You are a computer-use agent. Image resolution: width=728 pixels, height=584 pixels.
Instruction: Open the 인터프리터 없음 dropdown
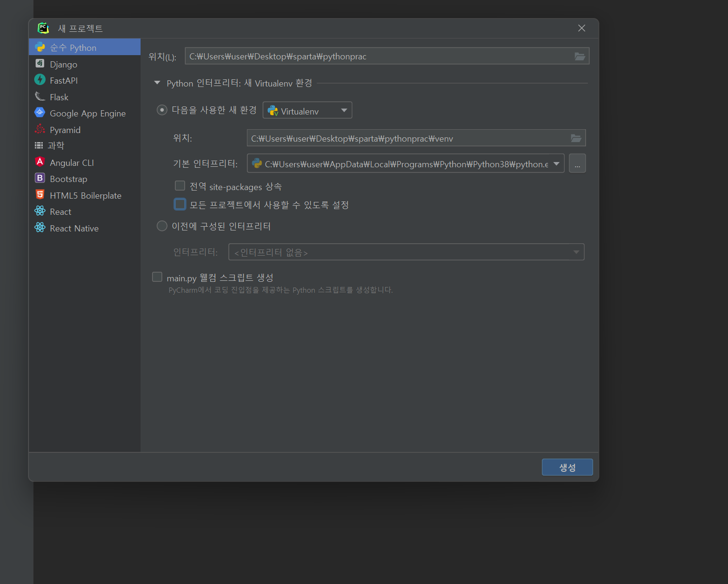tap(407, 252)
